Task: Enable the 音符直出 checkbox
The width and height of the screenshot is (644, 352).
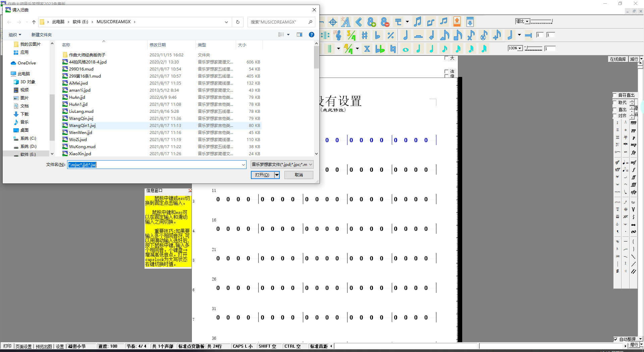Action: [615, 95]
